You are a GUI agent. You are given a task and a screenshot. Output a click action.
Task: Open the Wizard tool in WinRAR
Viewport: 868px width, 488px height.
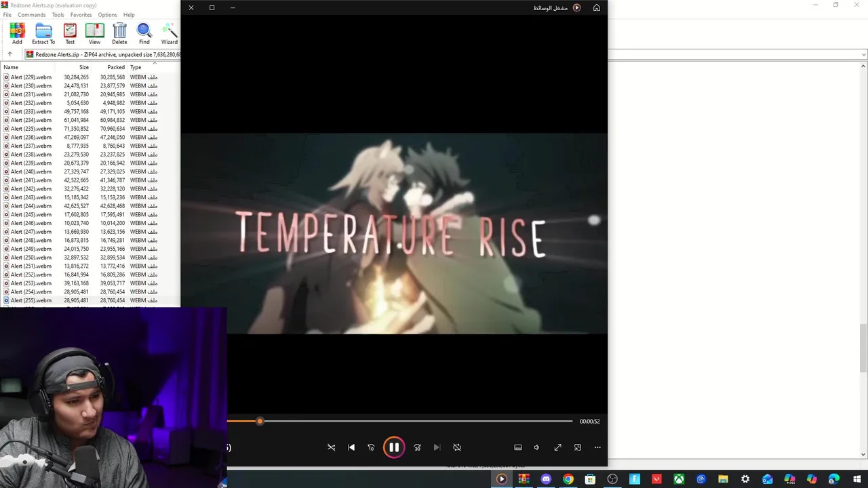170,34
